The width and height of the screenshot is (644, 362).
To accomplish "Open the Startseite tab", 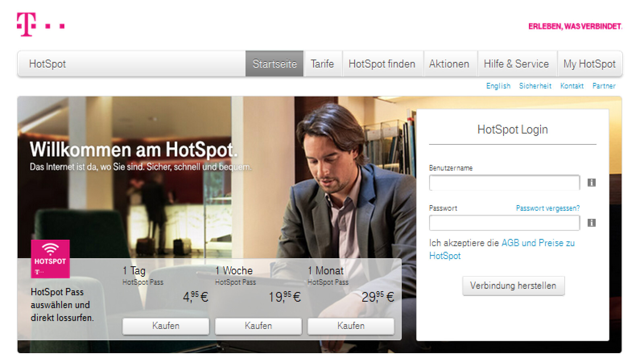I will coord(275,64).
